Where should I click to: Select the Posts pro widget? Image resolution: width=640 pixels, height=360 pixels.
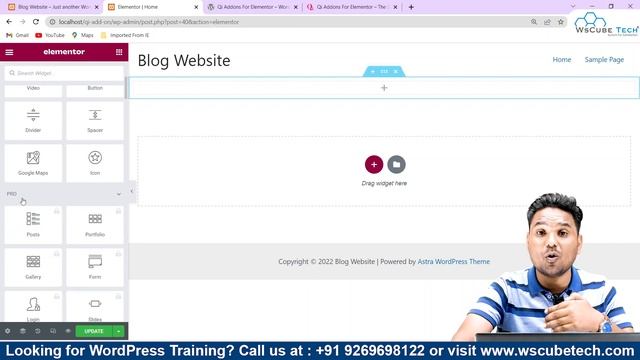point(33,225)
